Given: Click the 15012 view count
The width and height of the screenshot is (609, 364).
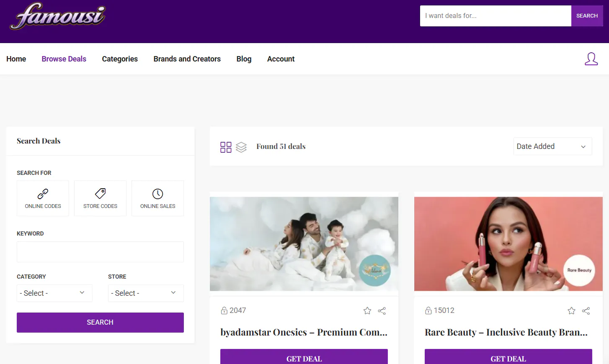Looking at the screenshot, I should 444,310.
